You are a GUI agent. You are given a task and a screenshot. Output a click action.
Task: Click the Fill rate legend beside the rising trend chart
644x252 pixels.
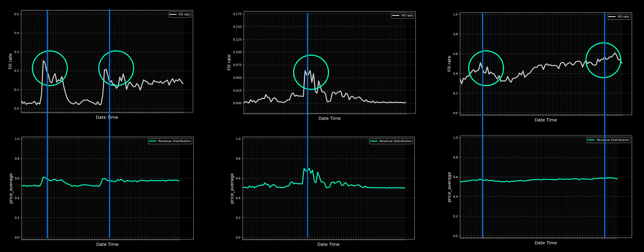pyautogui.click(x=619, y=17)
